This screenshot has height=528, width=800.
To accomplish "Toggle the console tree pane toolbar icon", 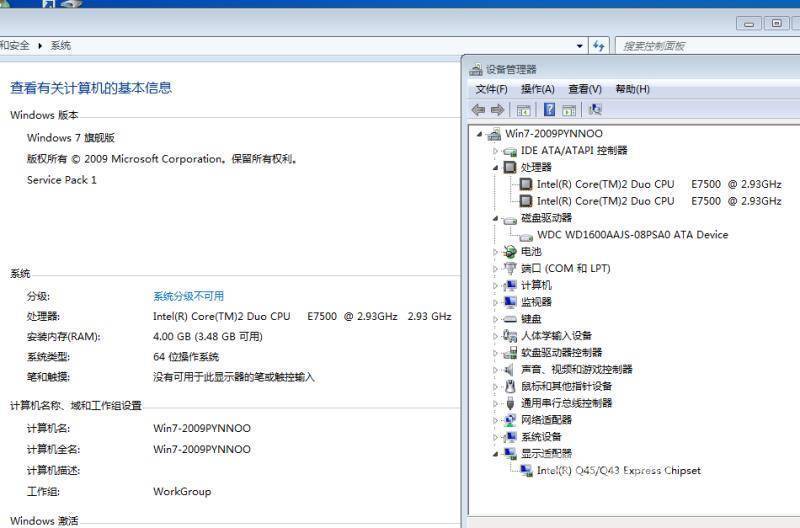I will (523, 110).
